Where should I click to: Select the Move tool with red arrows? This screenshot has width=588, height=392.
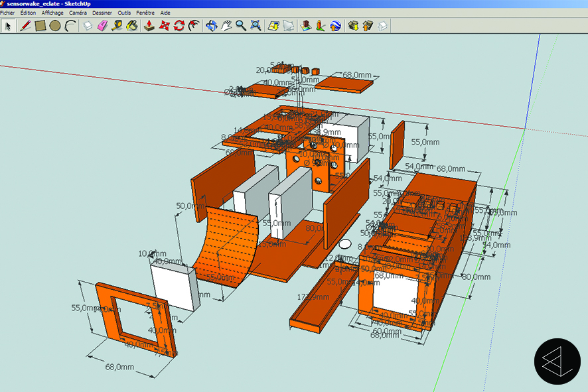[x=165, y=26]
